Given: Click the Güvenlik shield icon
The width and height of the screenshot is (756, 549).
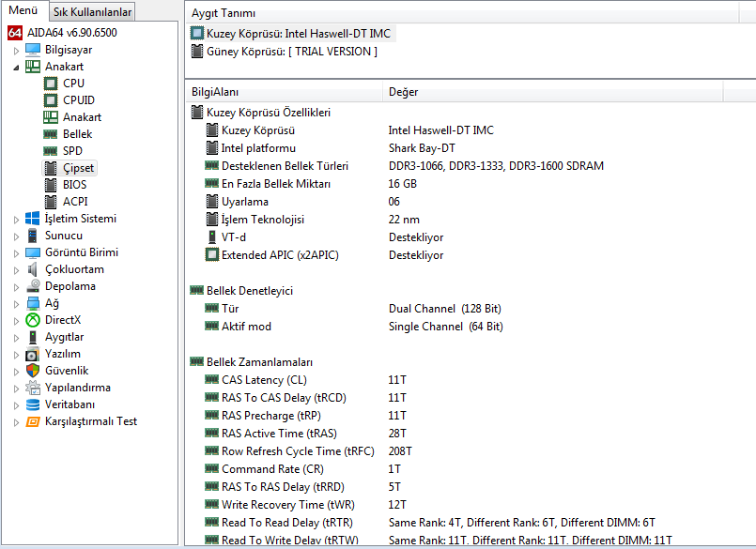Looking at the screenshot, I should click(33, 371).
